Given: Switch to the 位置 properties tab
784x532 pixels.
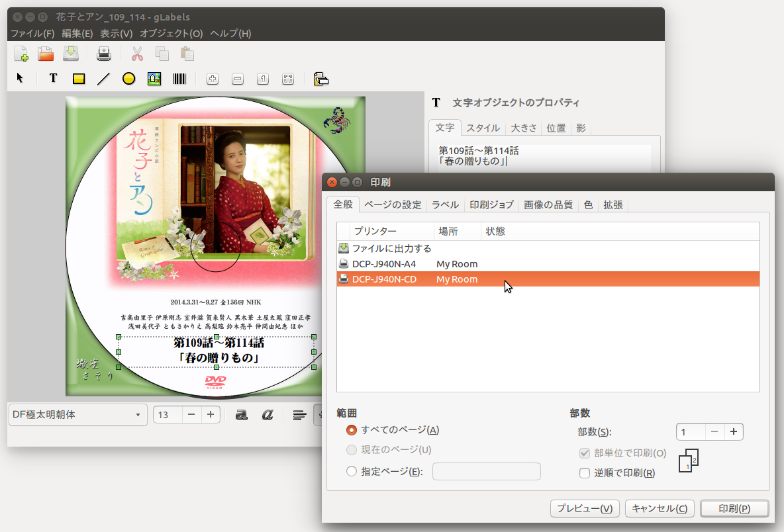Looking at the screenshot, I should point(556,128).
